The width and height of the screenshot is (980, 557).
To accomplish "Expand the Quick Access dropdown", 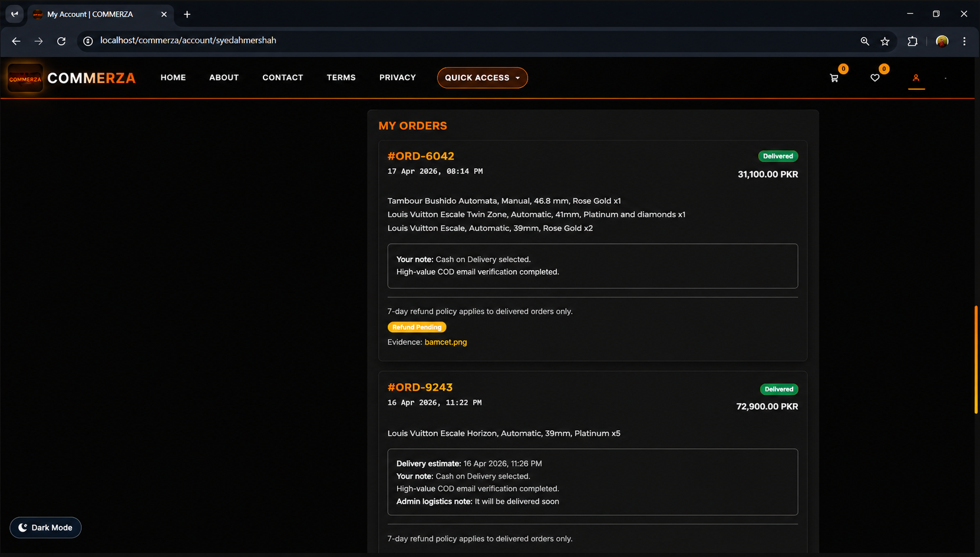I will click(x=482, y=78).
